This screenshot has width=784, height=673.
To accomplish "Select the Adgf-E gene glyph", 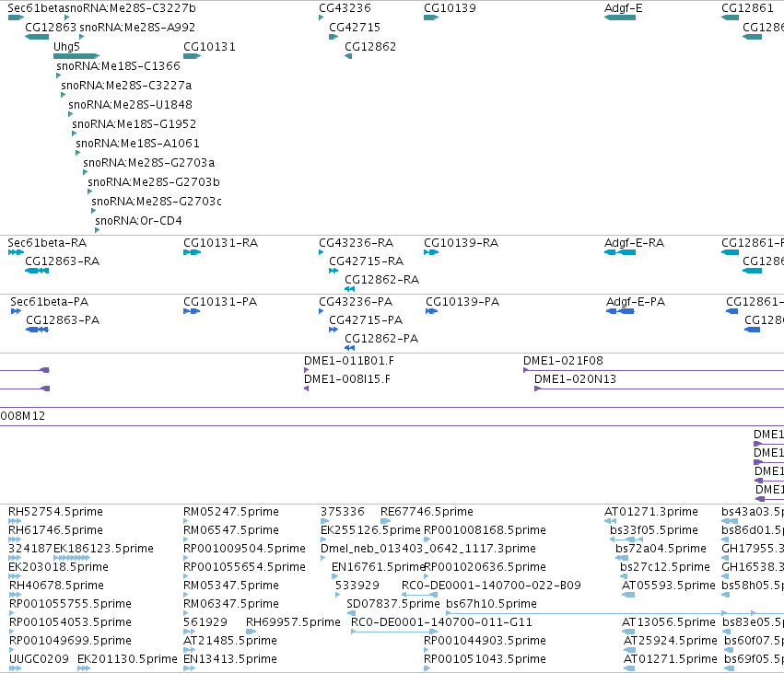I will click(x=620, y=17).
